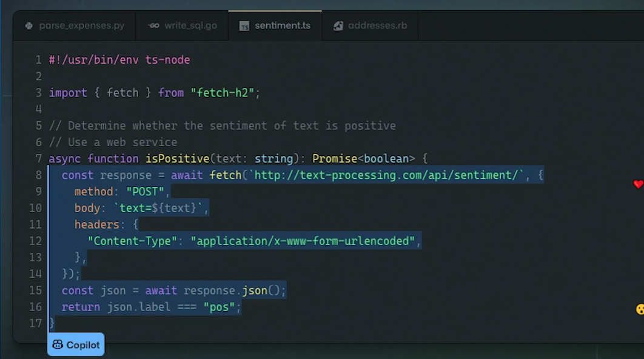Click the TypeScript icon on sentiment.ts tab
The width and height of the screenshot is (644, 359).
click(244, 26)
